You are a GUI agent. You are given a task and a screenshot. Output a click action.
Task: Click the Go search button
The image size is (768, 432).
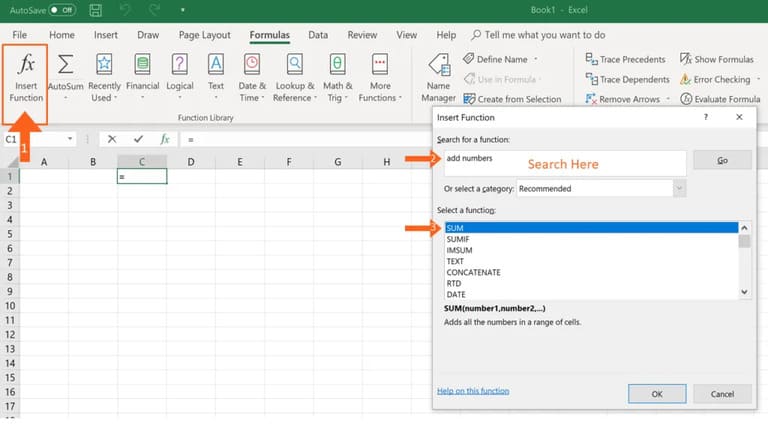pyautogui.click(x=722, y=160)
